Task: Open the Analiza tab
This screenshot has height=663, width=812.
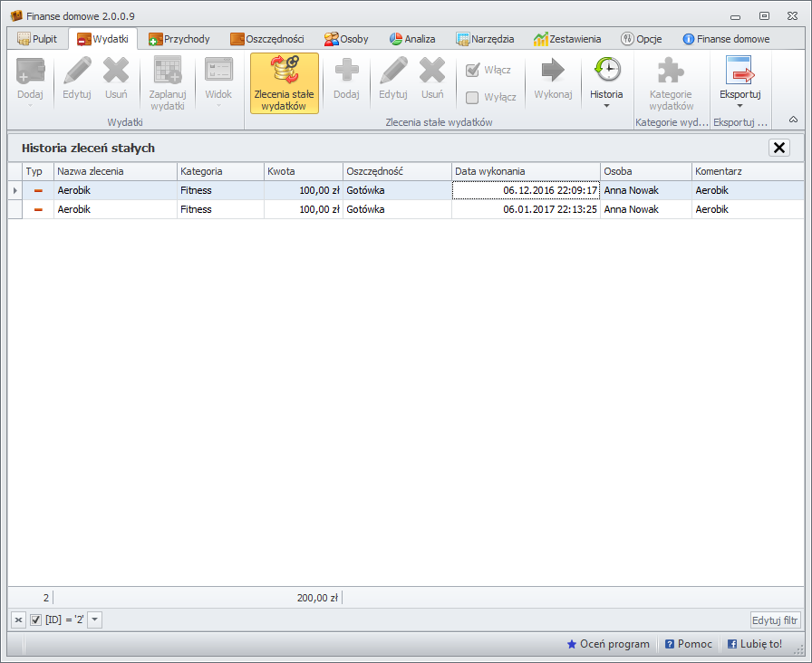Action: (x=412, y=39)
